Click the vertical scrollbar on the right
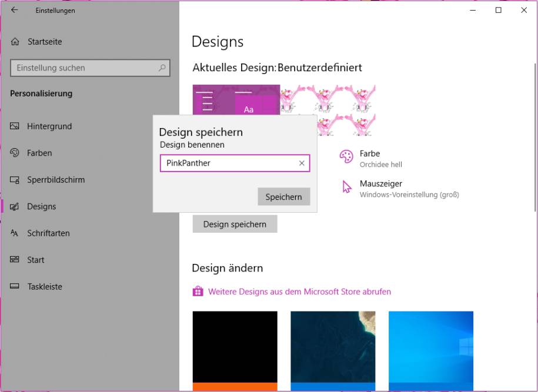538x392 pixels. [534, 137]
